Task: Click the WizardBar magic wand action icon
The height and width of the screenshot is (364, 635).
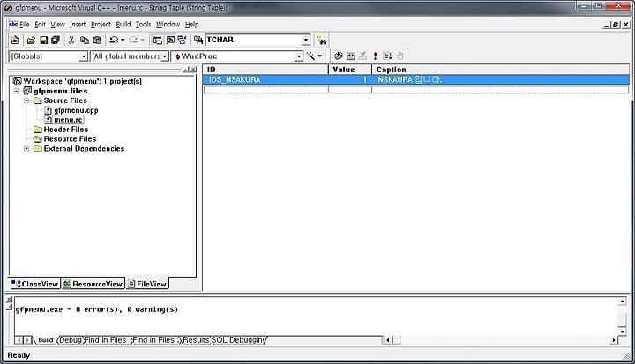Action: point(310,56)
